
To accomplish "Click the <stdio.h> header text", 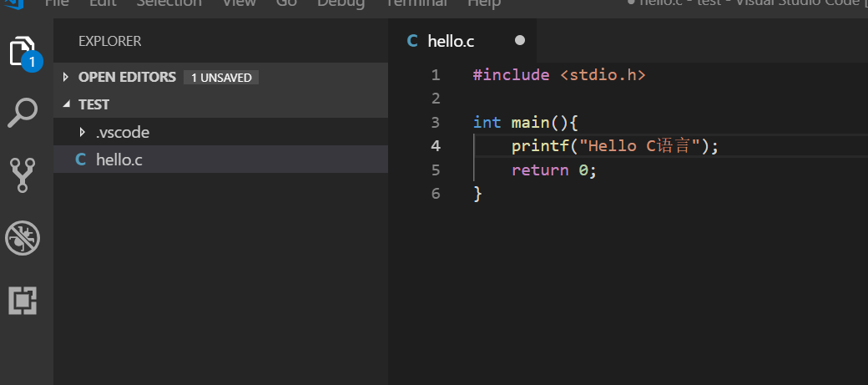I will pyautogui.click(x=603, y=75).
